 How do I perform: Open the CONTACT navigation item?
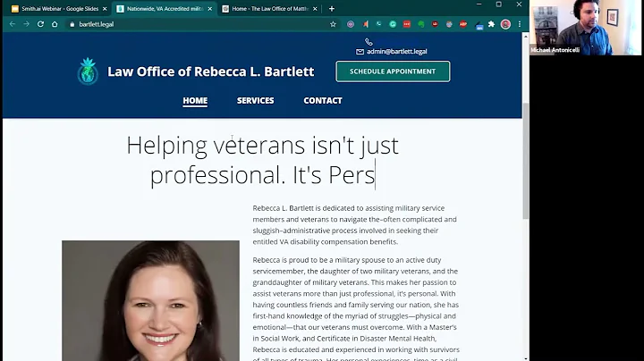pyautogui.click(x=323, y=100)
